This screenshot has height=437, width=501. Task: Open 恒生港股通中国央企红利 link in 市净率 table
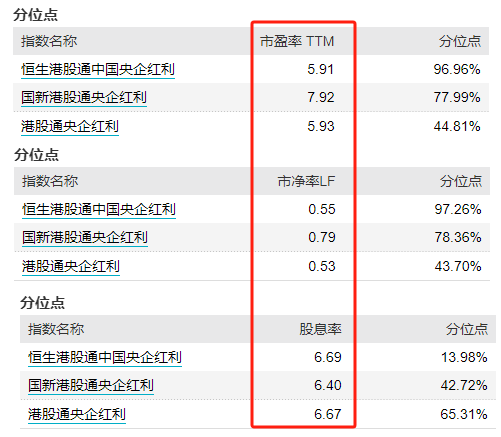pyautogui.click(x=99, y=210)
